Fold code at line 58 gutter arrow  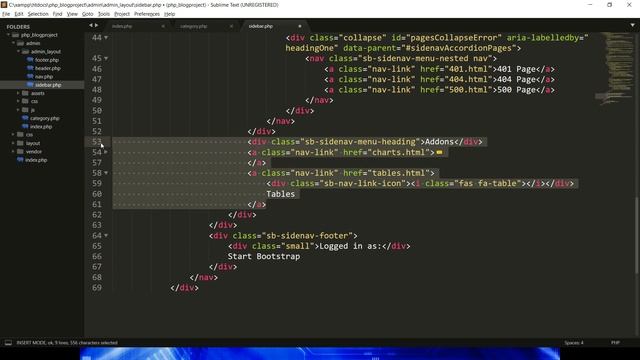pos(106,173)
